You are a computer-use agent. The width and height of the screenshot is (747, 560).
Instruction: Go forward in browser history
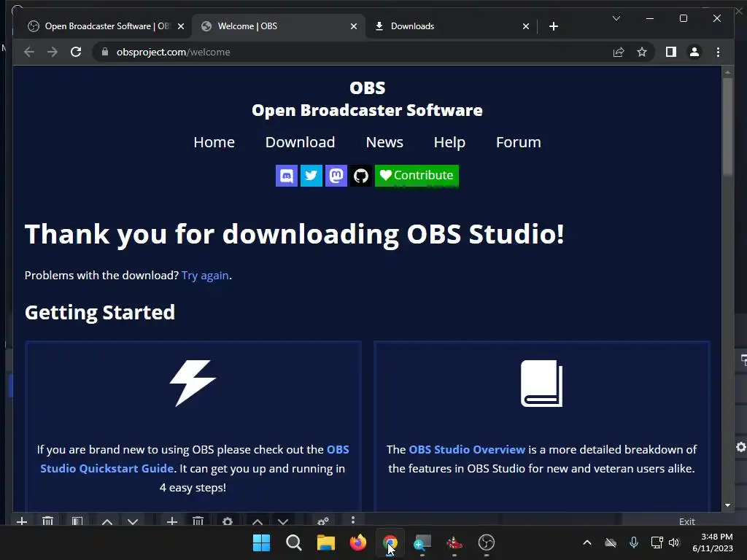tap(53, 52)
